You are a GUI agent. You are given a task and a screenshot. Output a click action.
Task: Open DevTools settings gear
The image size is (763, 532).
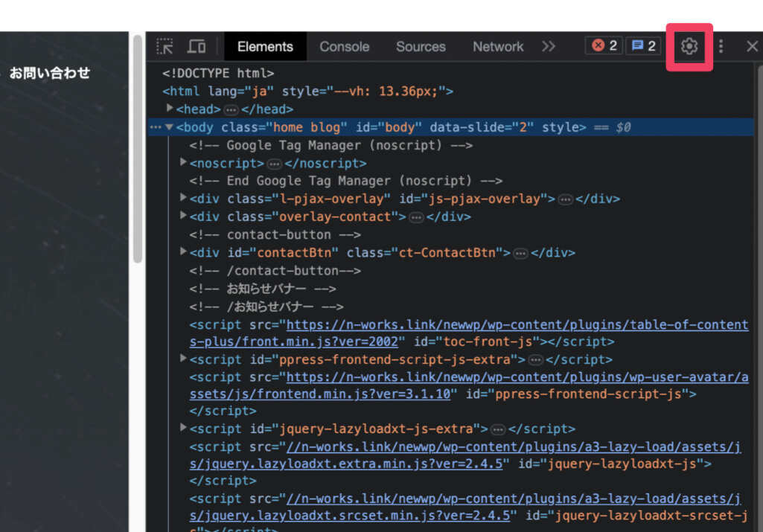[689, 46]
